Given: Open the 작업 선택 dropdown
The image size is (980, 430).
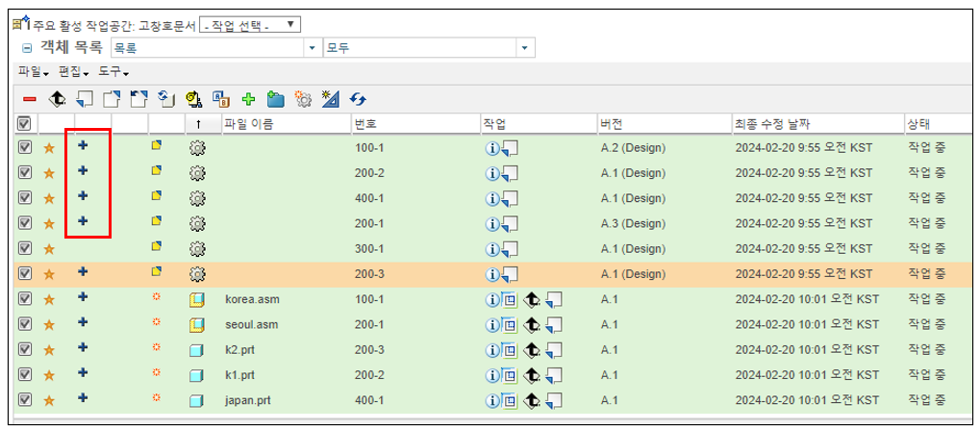Looking at the screenshot, I should 250,25.
